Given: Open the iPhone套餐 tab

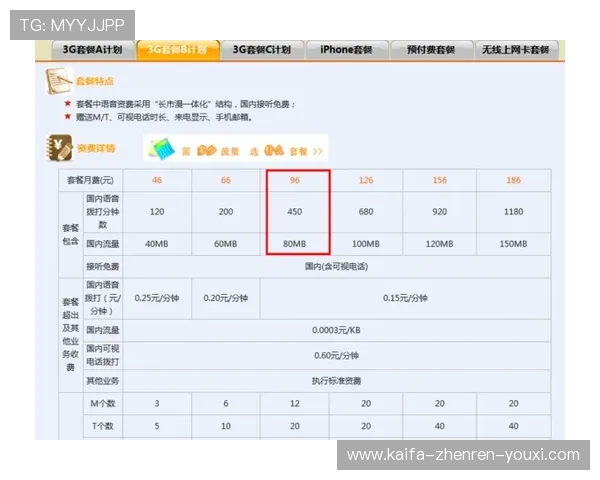Looking at the screenshot, I should (346, 50).
